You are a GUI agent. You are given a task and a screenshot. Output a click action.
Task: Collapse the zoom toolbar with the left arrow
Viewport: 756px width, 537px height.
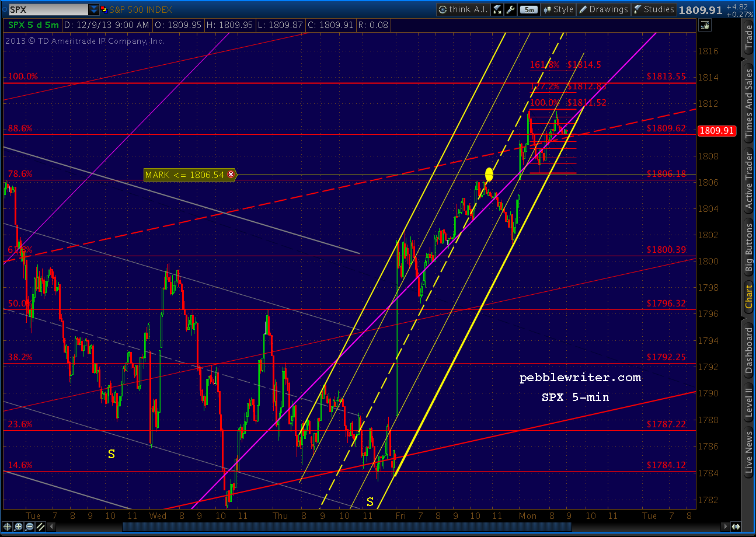click(51, 526)
